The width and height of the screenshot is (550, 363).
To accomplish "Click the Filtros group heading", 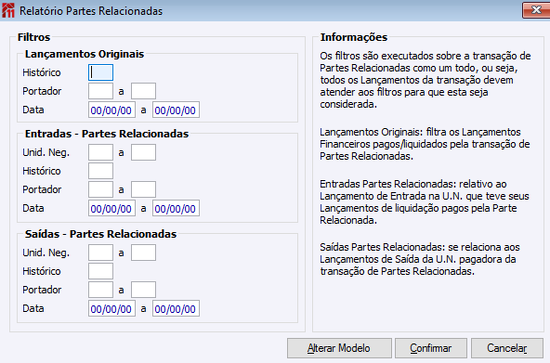I will [x=34, y=37].
